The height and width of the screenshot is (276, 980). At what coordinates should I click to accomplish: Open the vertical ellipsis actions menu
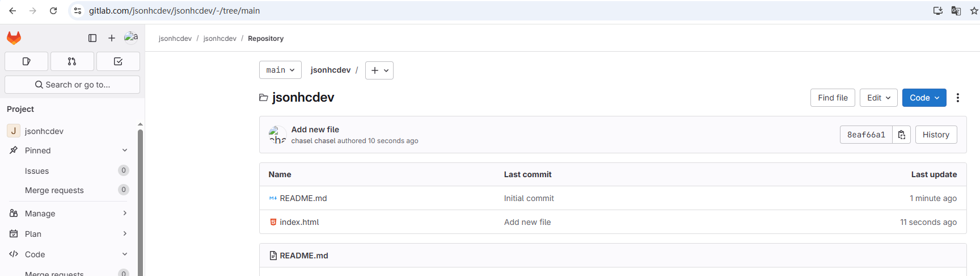coord(958,98)
